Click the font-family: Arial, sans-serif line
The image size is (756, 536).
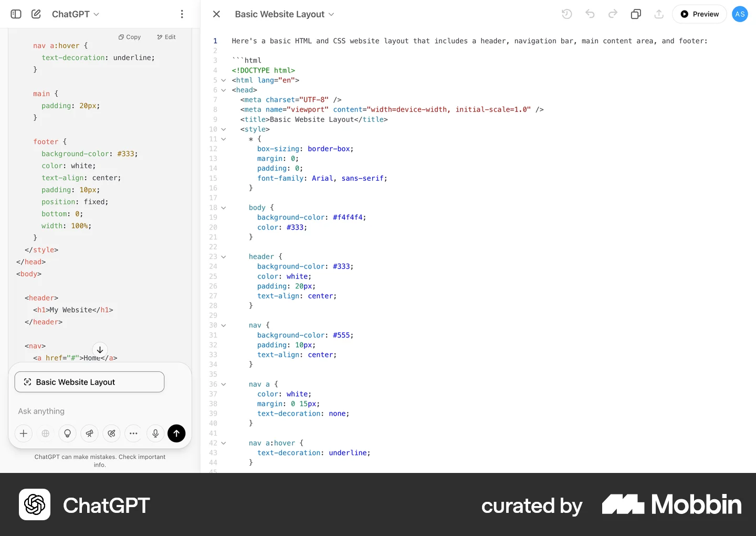322,179
